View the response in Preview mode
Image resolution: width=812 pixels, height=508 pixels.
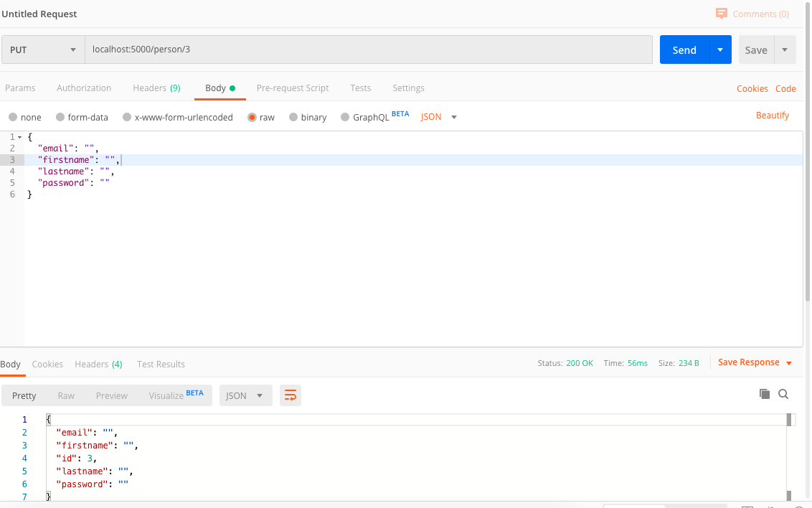(111, 395)
